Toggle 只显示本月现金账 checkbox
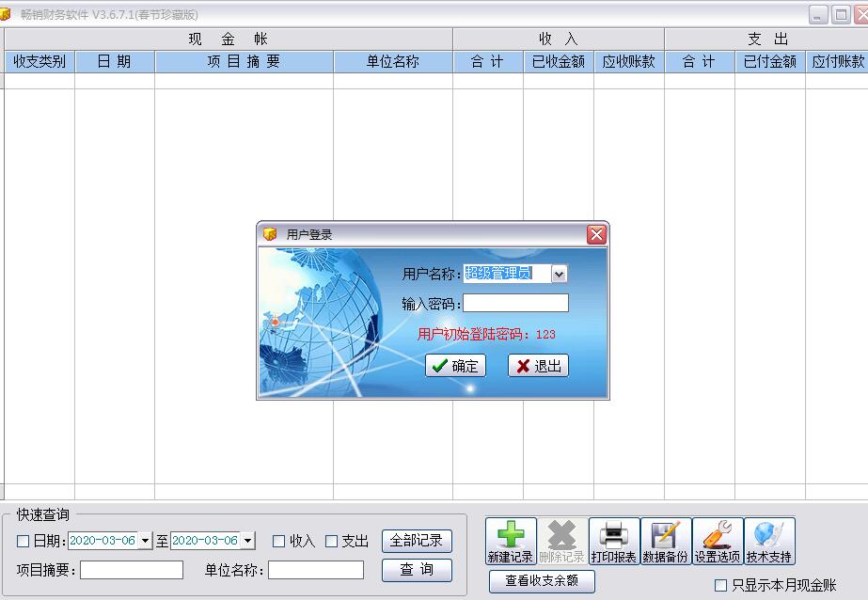Viewport: 868px width, 600px height. pos(721,585)
